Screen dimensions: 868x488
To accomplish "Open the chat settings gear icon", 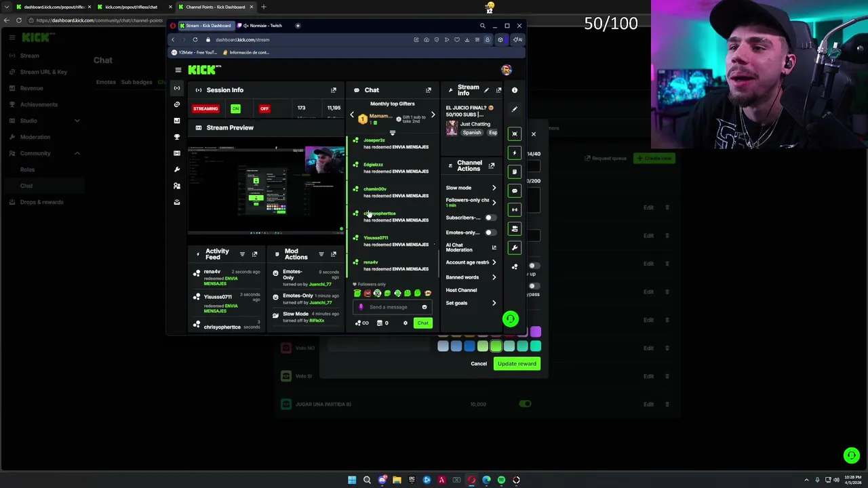I will click(406, 323).
